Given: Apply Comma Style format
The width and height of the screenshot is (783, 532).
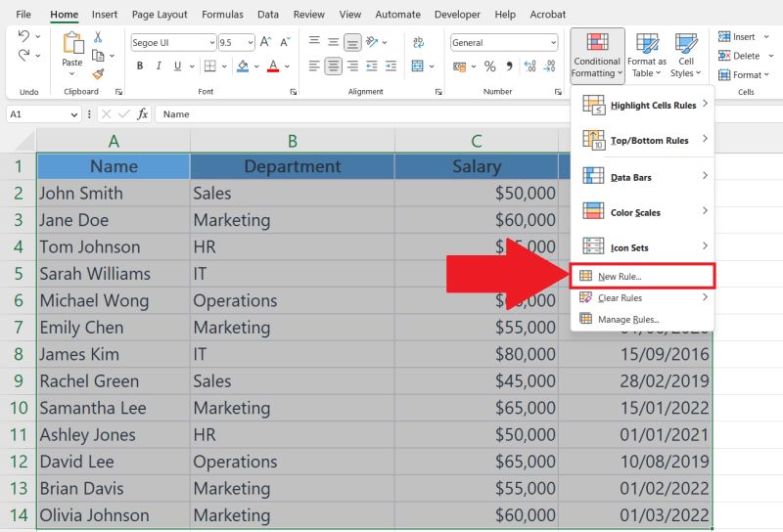Looking at the screenshot, I should [509, 66].
